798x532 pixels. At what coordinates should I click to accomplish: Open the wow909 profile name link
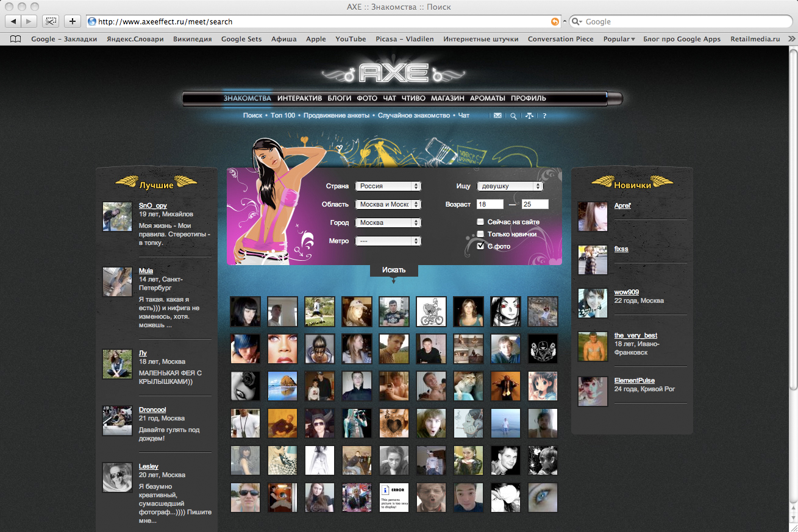627,292
